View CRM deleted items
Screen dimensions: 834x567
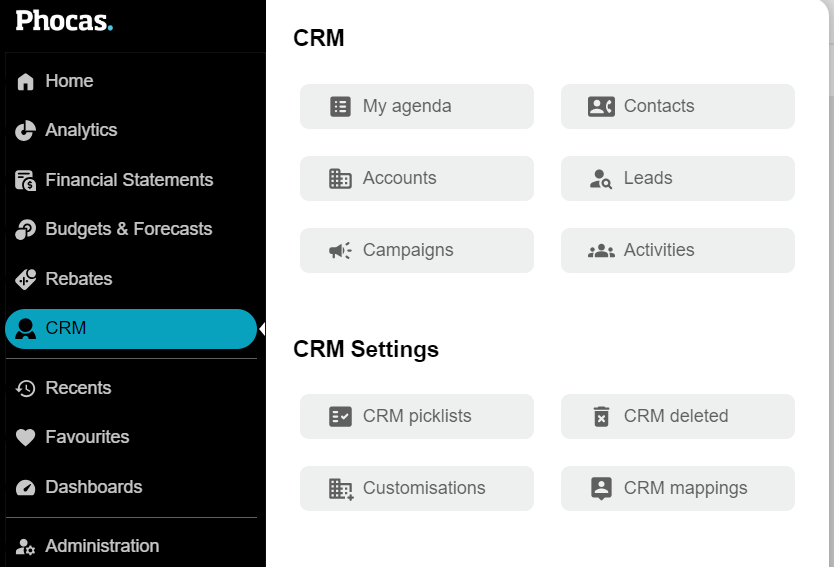[677, 416]
